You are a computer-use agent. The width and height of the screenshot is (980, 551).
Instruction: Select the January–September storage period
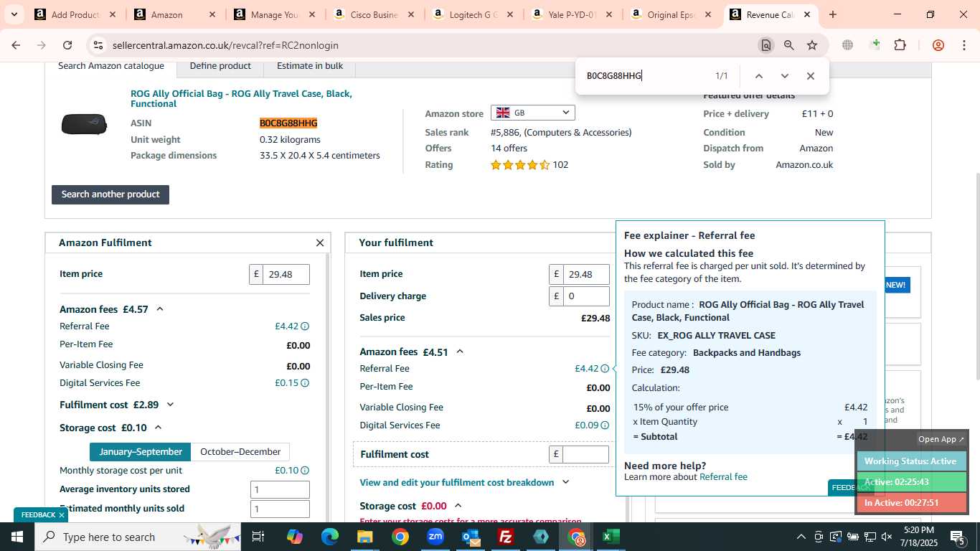pyautogui.click(x=141, y=452)
